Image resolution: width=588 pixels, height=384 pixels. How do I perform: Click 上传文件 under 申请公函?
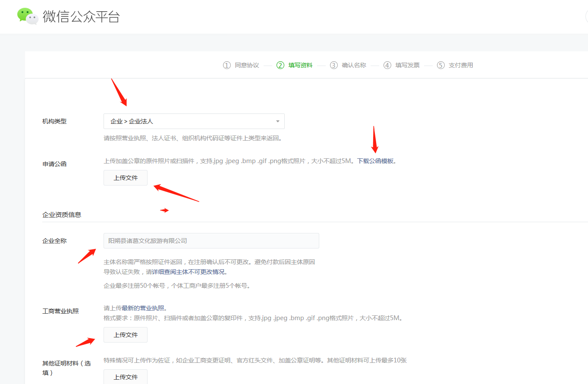point(125,177)
